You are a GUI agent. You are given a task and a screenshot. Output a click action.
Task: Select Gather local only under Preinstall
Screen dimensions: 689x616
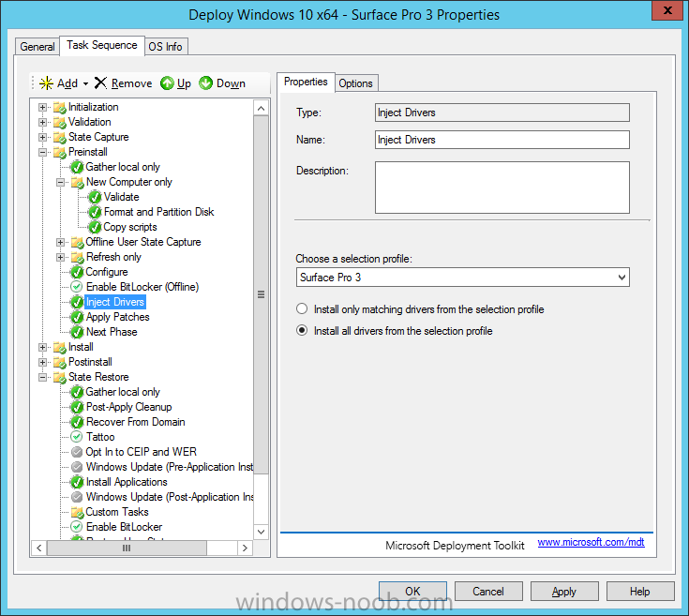coord(123,167)
